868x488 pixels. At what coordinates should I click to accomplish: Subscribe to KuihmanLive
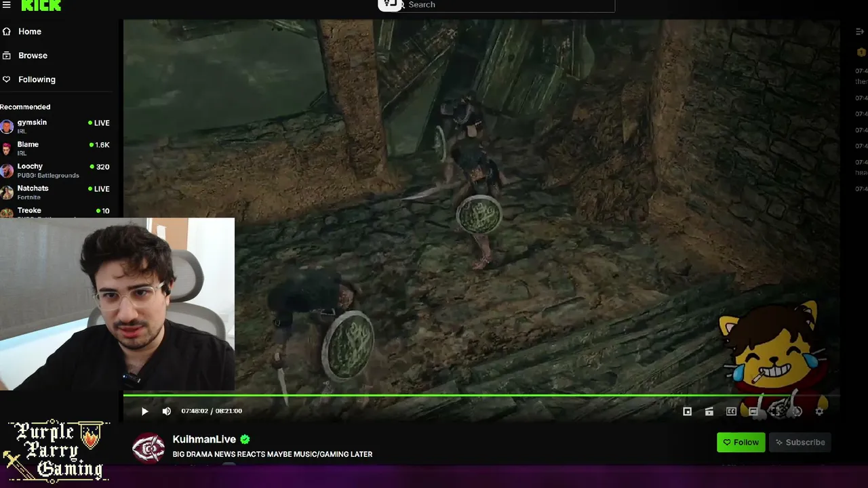(800, 443)
